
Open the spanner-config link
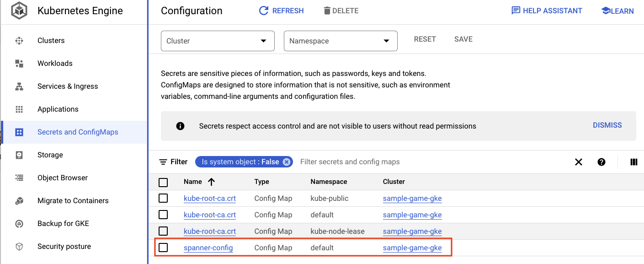208,248
